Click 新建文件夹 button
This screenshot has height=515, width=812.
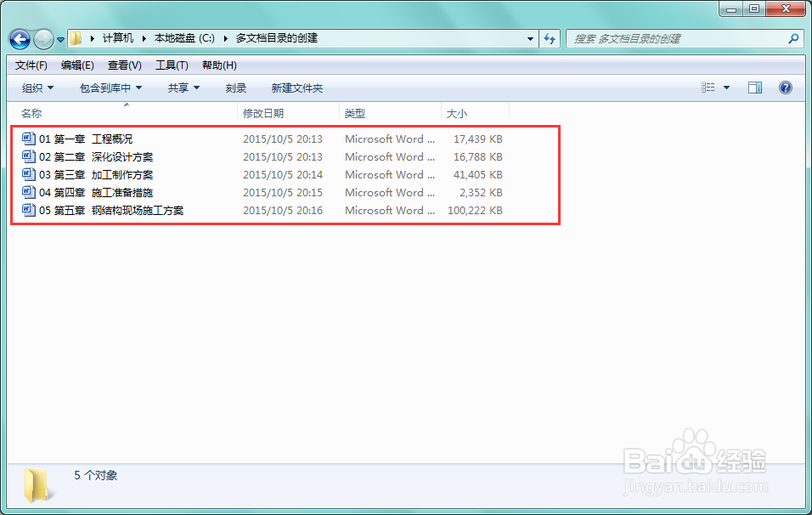pyautogui.click(x=297, y=88)
